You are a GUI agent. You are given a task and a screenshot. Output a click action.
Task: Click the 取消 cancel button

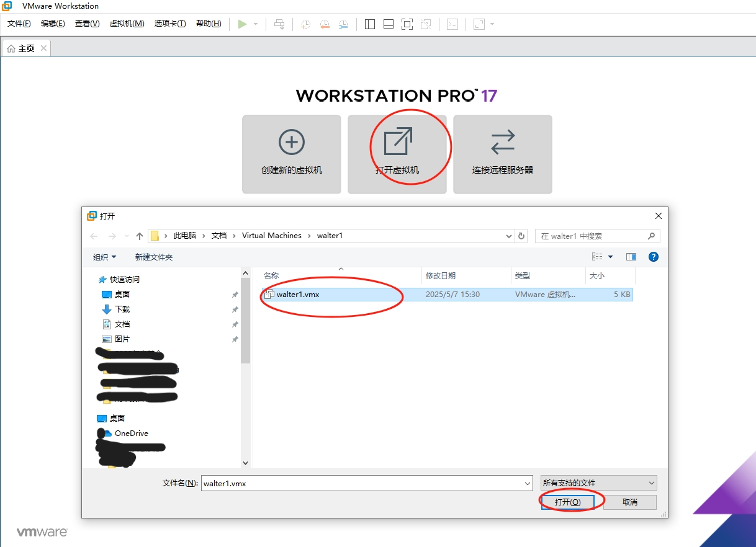(629, 502)
